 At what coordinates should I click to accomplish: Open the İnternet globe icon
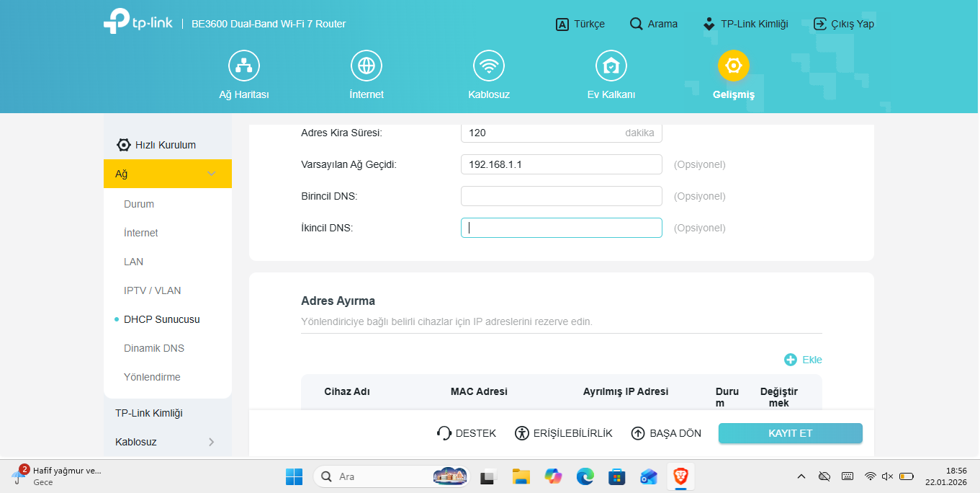(x=367, y=66)
